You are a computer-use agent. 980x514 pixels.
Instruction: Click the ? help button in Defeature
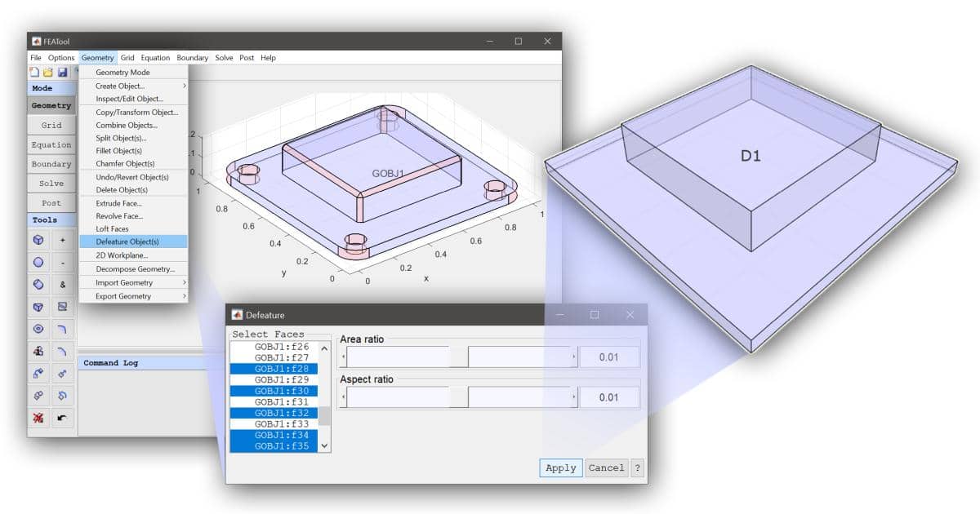tap(638, 468)
